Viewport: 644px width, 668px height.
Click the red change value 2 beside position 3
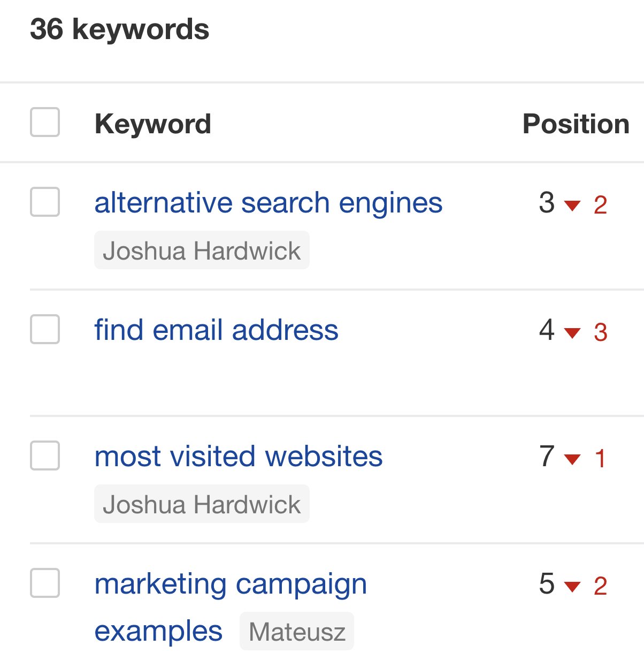pyautogui.click(x=601, y=205)
